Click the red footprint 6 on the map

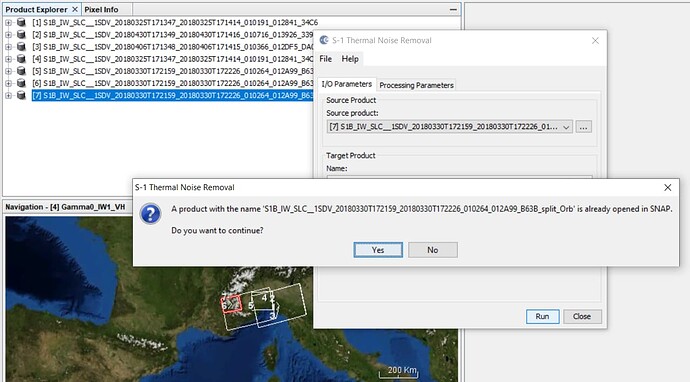click(x=231, y=304)
